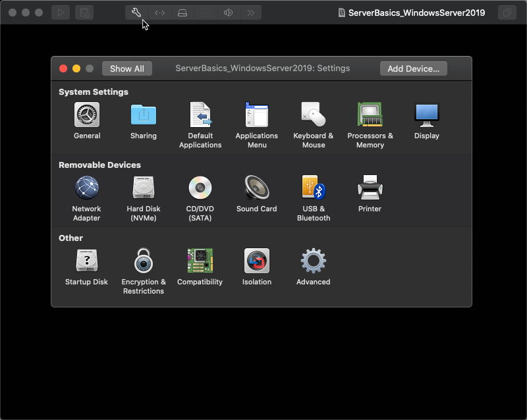Open the Compatibility settings icon

[200, 261]
